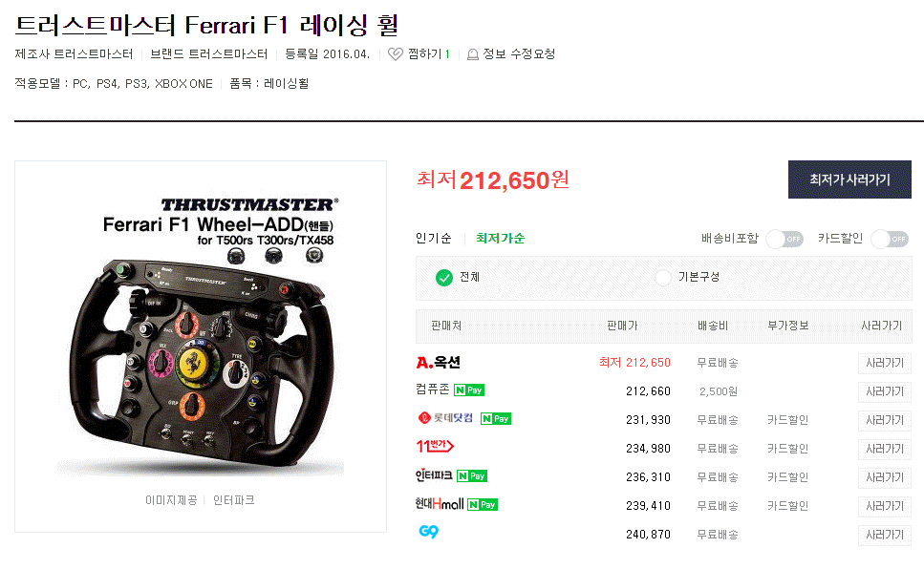Click the heart 찜하기 icon
The width and height of the screenshot is (924, 569).
396,54
